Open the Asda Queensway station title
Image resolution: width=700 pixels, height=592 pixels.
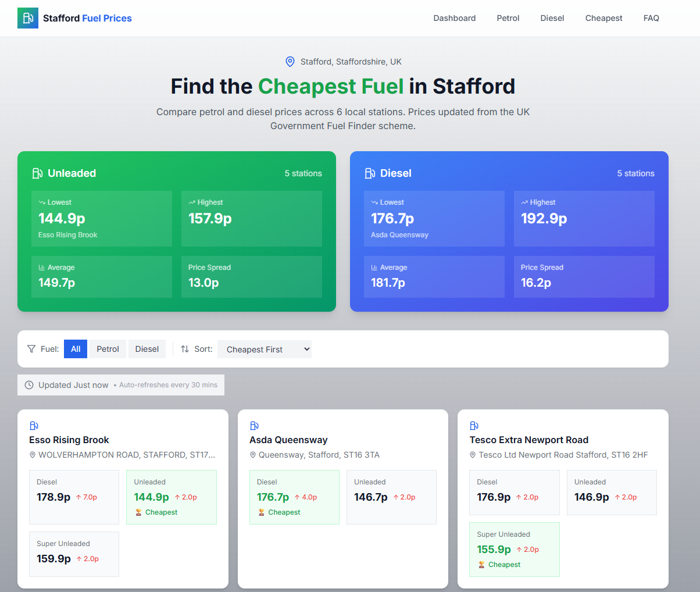pyautogui.click(x=288, y=440)
